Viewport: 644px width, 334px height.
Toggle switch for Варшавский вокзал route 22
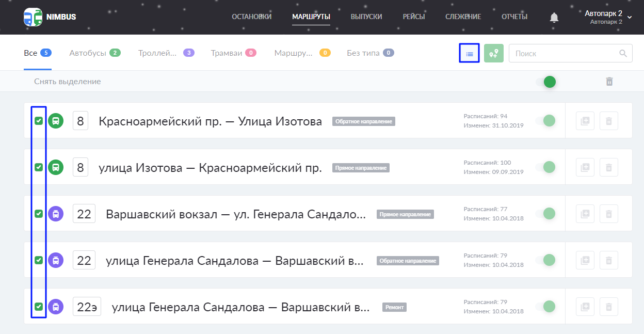point(545,214)
